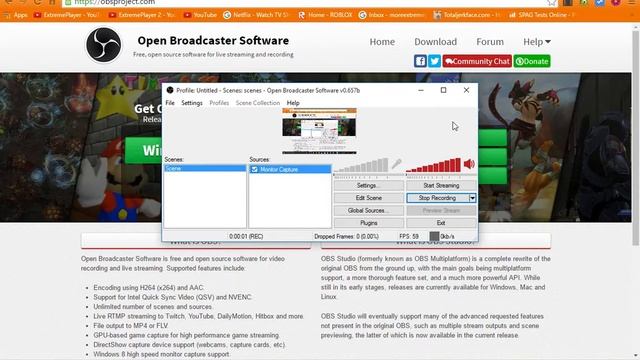Open the OBS Help menu
Image resolution: width=640 pixels, height=360 pixels.
coord(293,103)
